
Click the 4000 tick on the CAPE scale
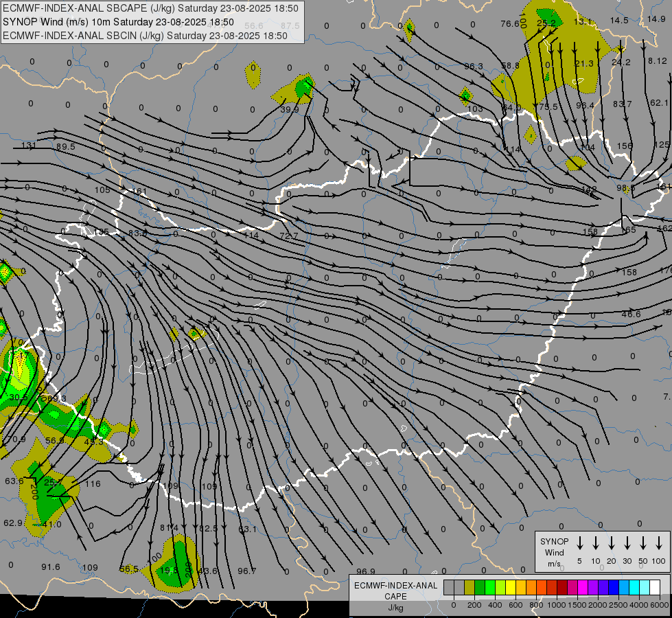[x=639, y=605]
